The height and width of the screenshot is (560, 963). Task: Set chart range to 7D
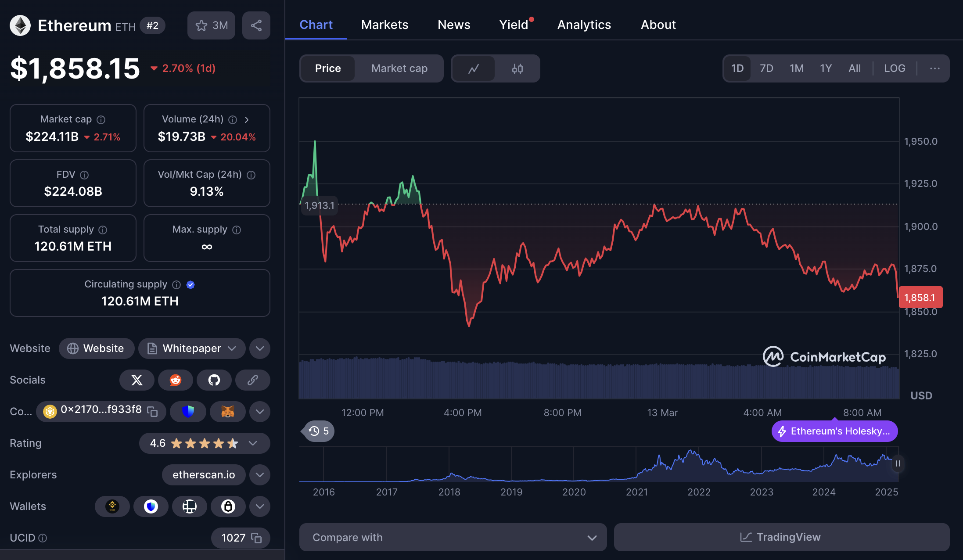coord(766,68)
